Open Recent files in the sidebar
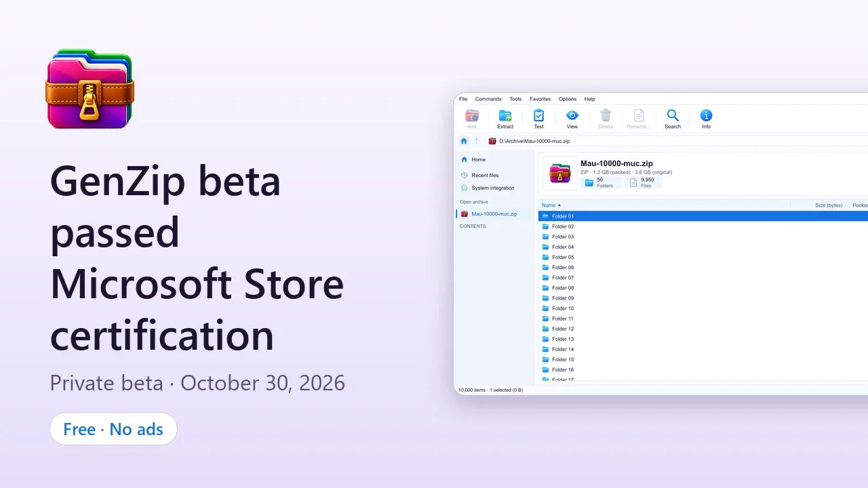Screen dimensions: 868x488 point(494,176)
